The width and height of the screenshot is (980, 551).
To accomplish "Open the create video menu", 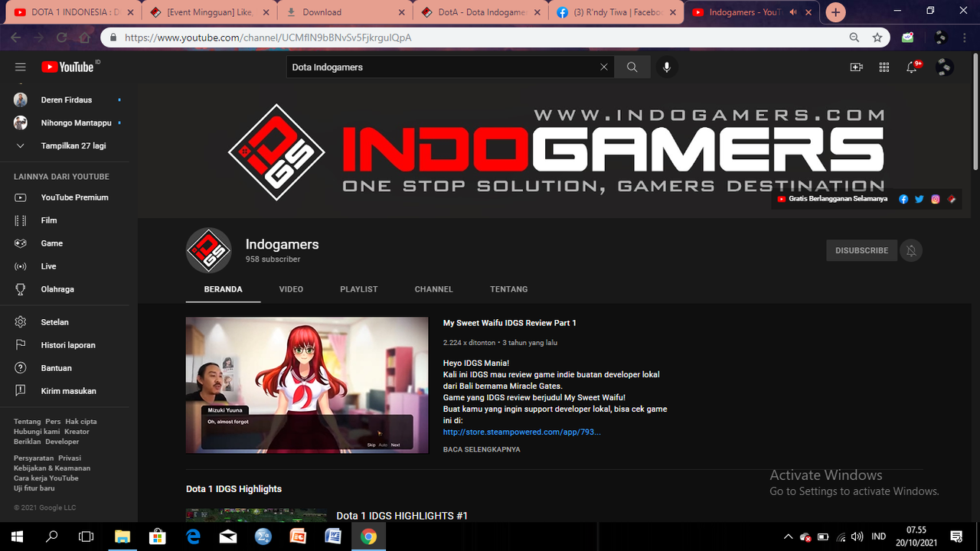I will (857, 67).
